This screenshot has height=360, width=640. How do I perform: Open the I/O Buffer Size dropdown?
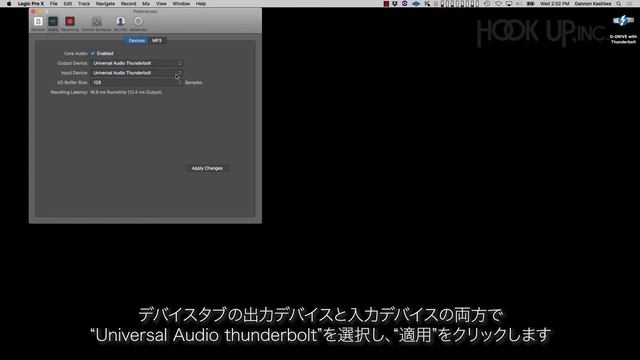[136, 82]
